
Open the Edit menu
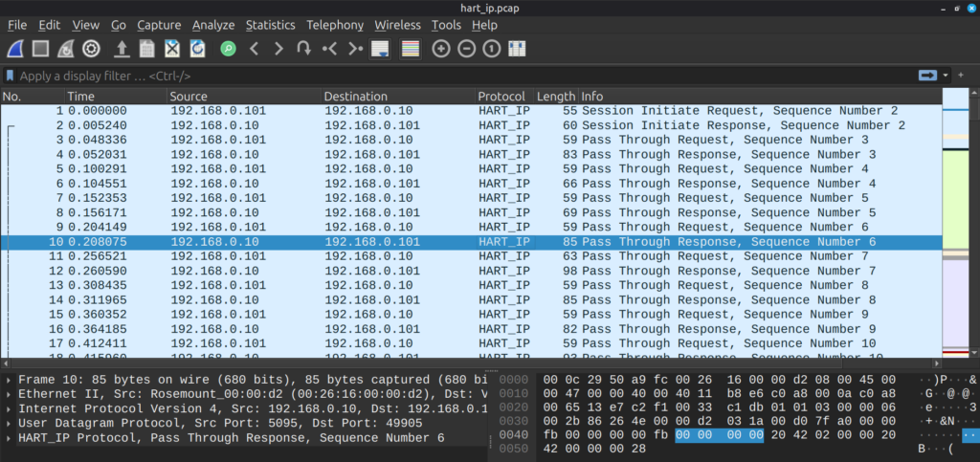coord(50,25)
